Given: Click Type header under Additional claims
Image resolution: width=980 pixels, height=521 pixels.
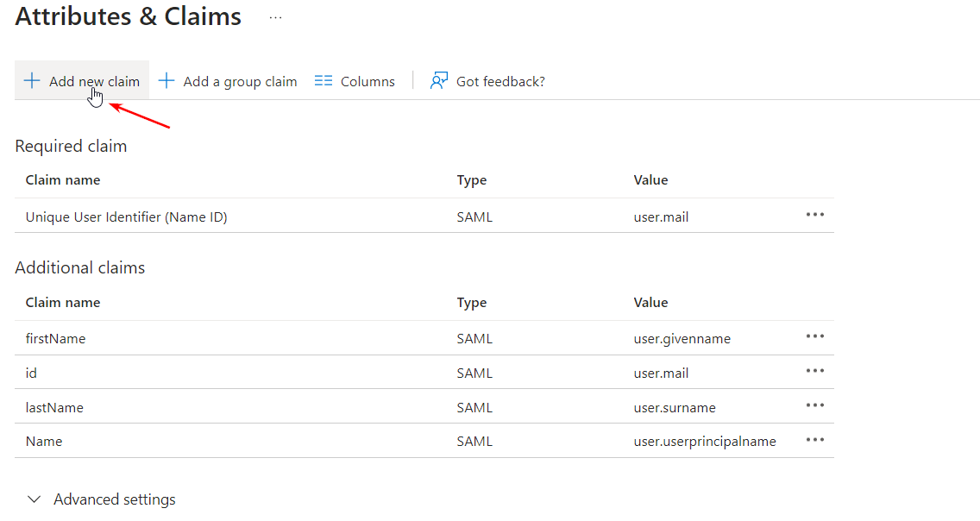Looking at the screenshot, I should tap(471, 303).
